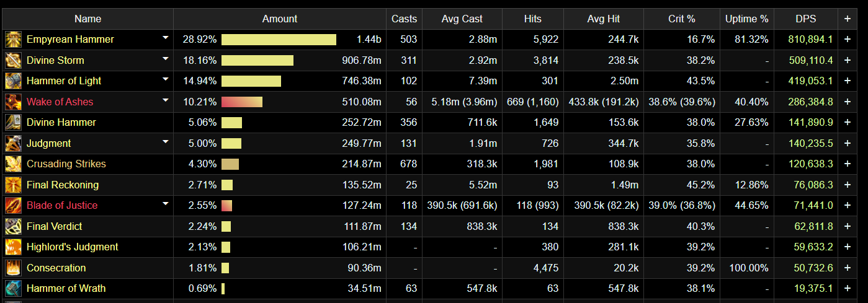Click the plus button for Hammer of Light
The width and height of the screenshot is (868, 303).
848,81
